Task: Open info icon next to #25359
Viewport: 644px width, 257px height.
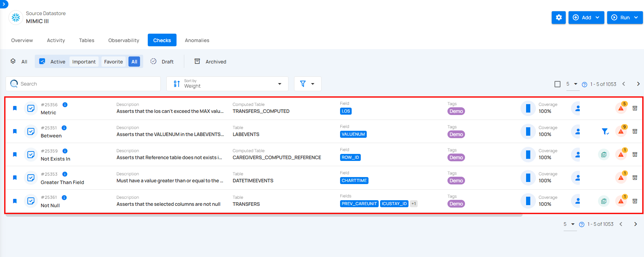Action: [65, 151]
